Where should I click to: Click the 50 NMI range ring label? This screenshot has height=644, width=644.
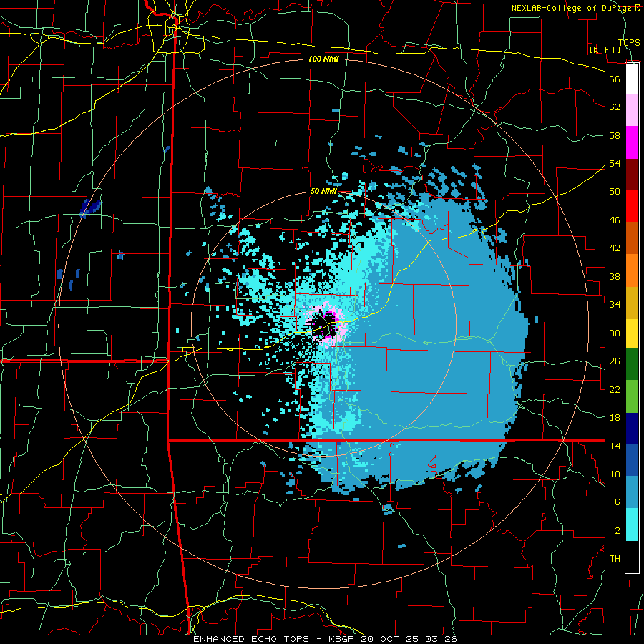click(323, 191)
